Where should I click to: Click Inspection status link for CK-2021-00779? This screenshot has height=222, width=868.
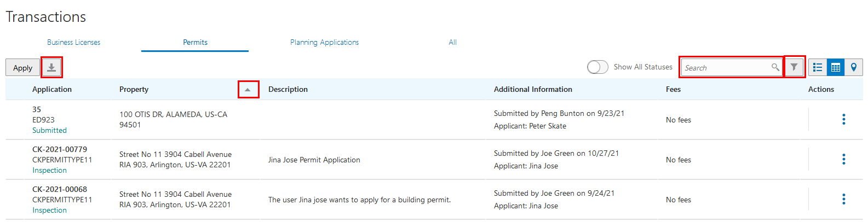click(x=49, y=170)
